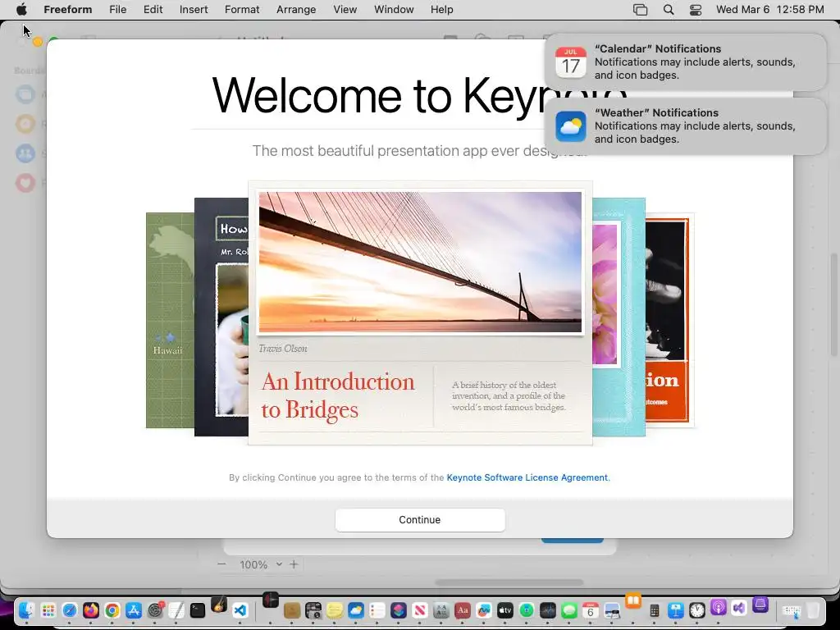Open Stickies from the dock
Screen dimensions: 840x630
(x=335, y=610)
